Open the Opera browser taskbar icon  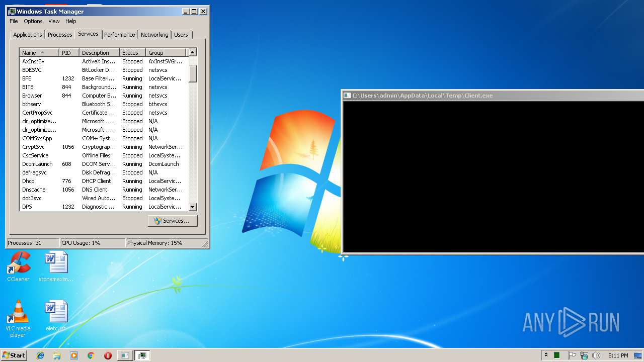pyautogui.click(x=108, y=355)
